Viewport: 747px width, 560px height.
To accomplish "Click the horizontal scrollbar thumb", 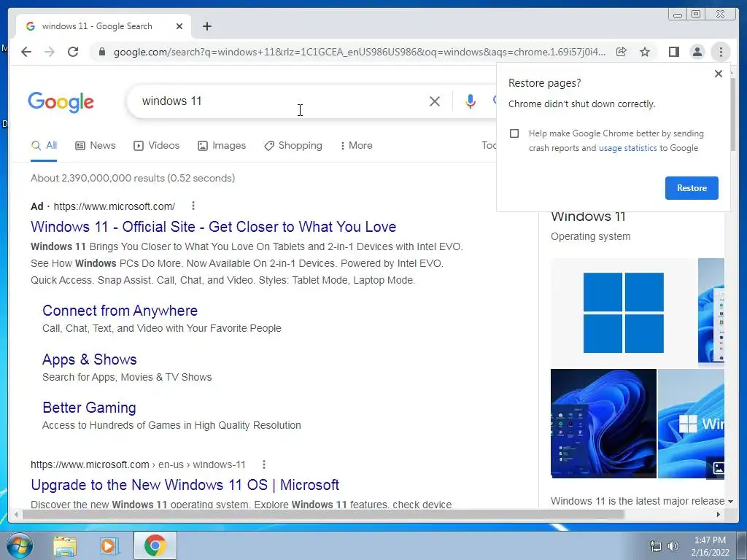I will point(323,514).
